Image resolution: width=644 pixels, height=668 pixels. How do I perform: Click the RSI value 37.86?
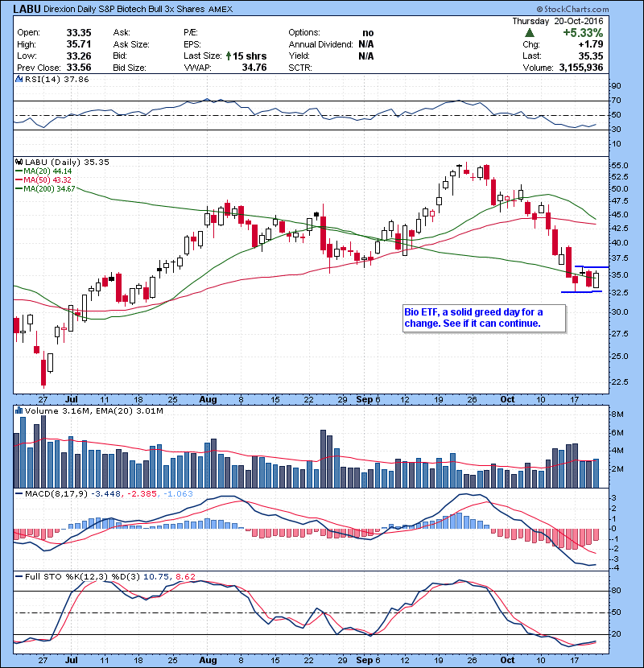pos(76,79)
